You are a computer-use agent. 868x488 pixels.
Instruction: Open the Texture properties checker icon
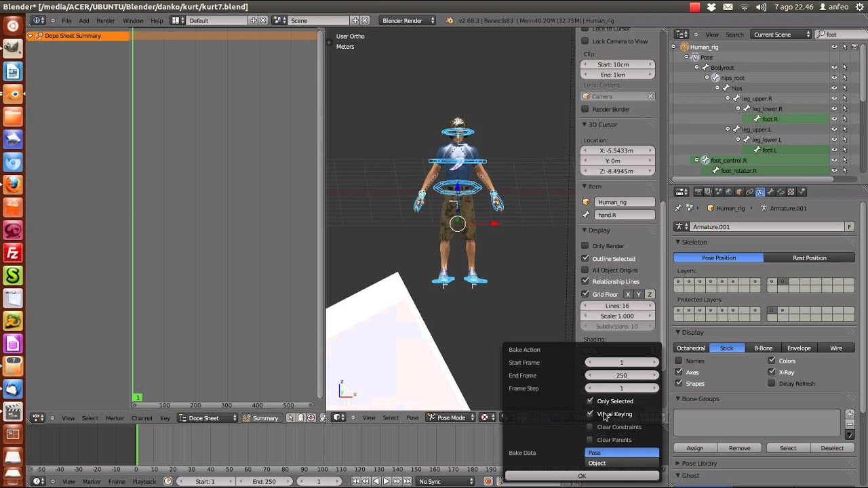click(791, 192)
